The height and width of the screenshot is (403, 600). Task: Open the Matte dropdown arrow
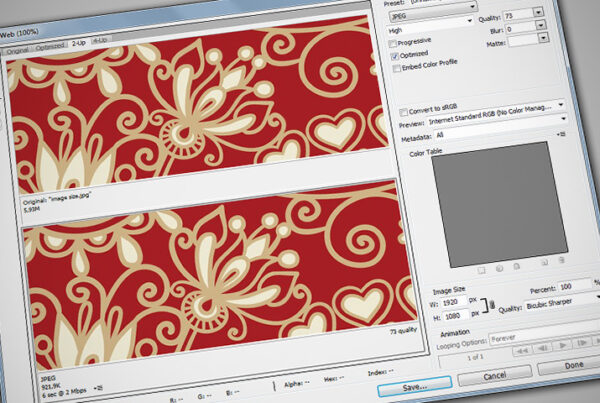point(543,38)
